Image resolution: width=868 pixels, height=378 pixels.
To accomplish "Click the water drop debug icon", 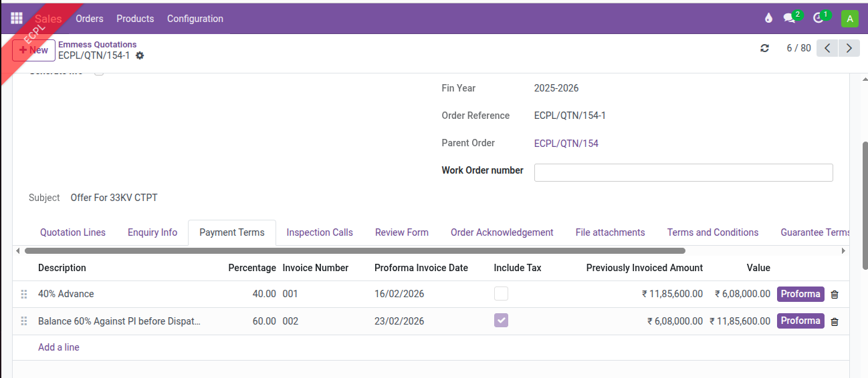I will [x=768, y=19].
